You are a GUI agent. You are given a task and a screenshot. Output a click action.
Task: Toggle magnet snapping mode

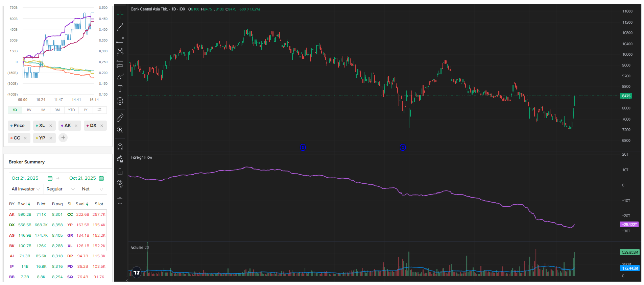tap(120, 147)
